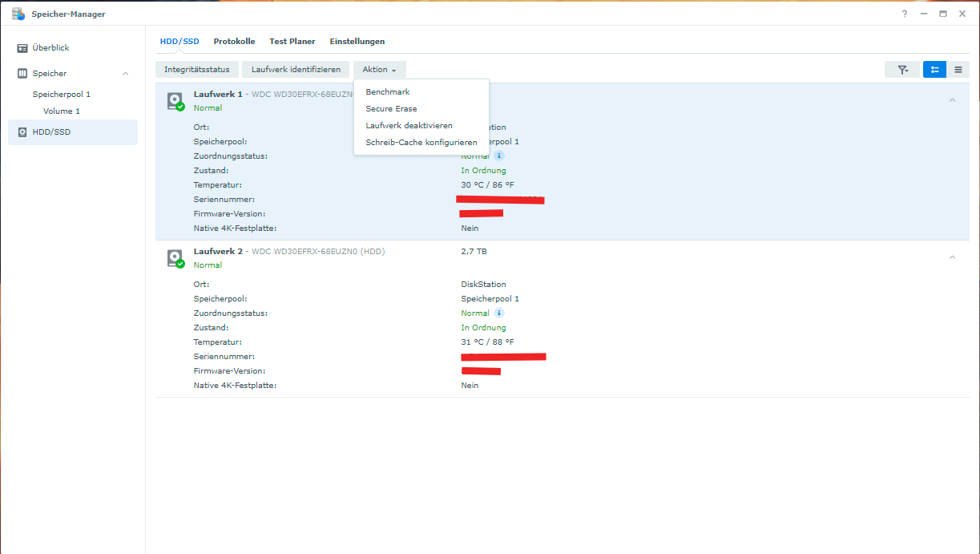Click the Laufwerk 2 title text
Viewport: 980px width, 554px height.
pyautogui.click(x=218, y=251)
